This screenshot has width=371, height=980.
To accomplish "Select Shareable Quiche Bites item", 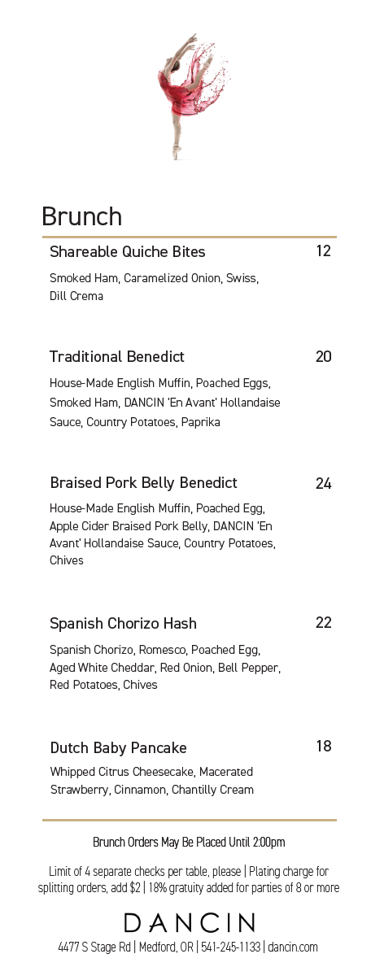I will (128, 251).
